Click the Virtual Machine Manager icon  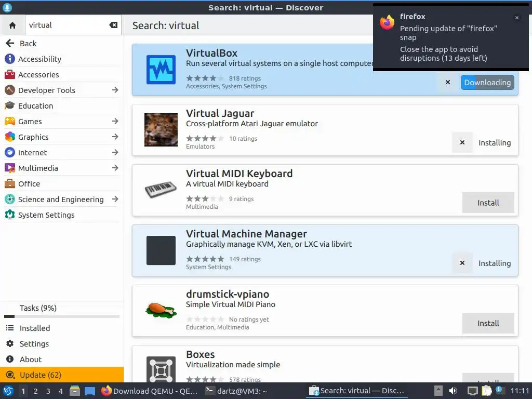[161, 250]
